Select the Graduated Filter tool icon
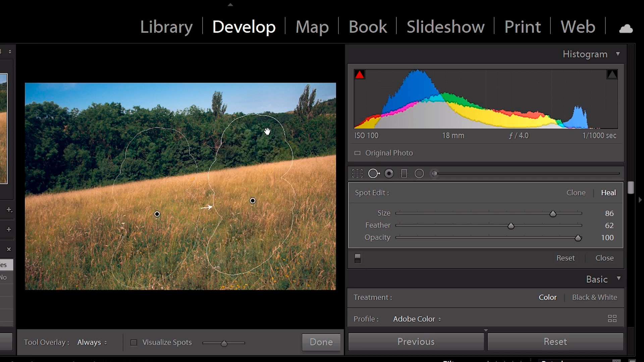Image resolution: width=644 pixels, height=362 pixels. click(x=404, y=173)
